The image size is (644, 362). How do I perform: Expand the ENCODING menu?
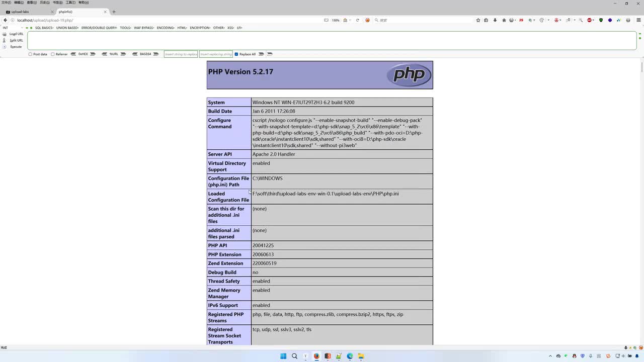[x=166, y=28]
